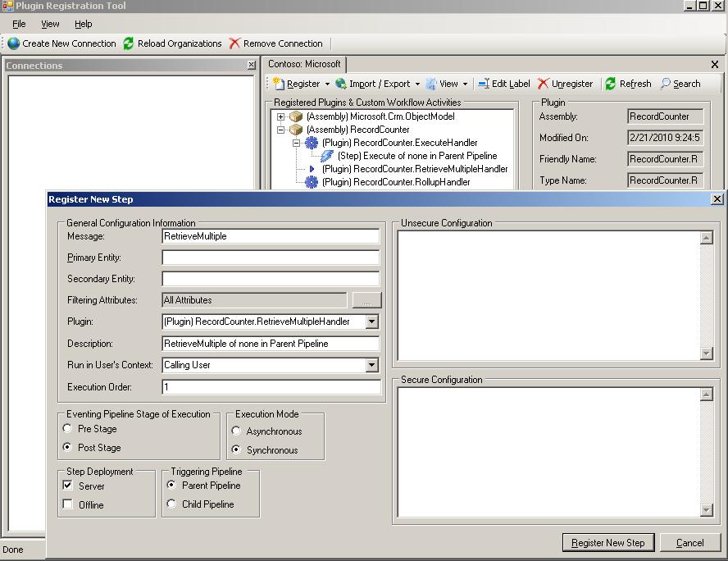This screenshot has width=728, height=561.
Task: Collapse the RecordCounter.ExecuteHandler plugin node
Action: pyautogui.click(x=296, y=143)
